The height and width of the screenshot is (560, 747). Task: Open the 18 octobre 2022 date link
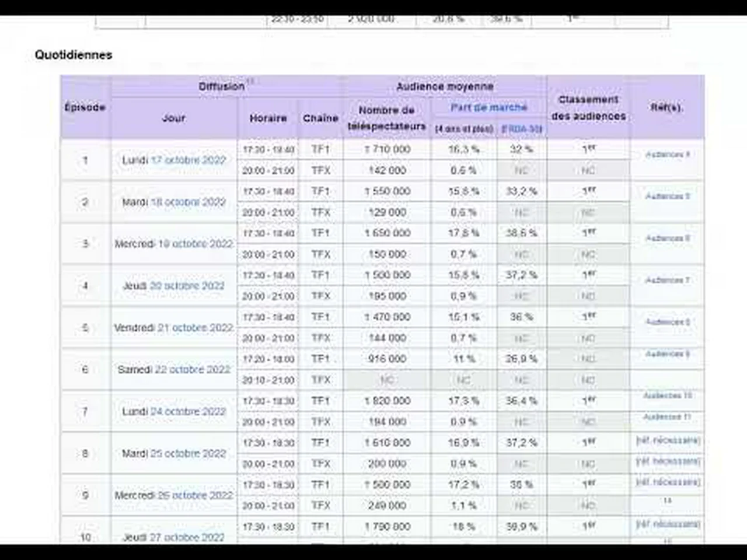point(188,202)
